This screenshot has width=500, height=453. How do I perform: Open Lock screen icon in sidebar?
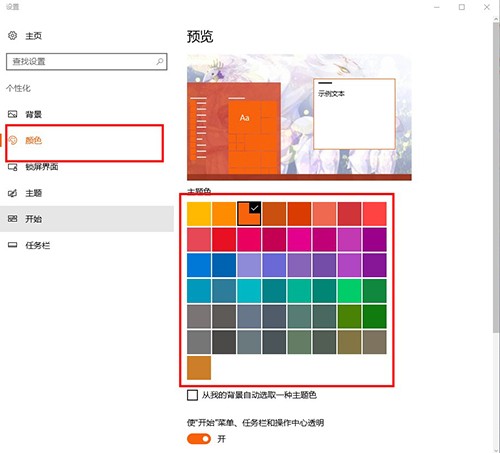click(13, 167)
